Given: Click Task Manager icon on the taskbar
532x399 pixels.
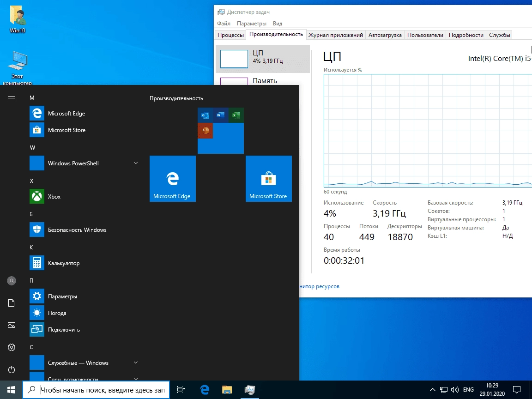Looking at the screenshot, I should [250, 389].
